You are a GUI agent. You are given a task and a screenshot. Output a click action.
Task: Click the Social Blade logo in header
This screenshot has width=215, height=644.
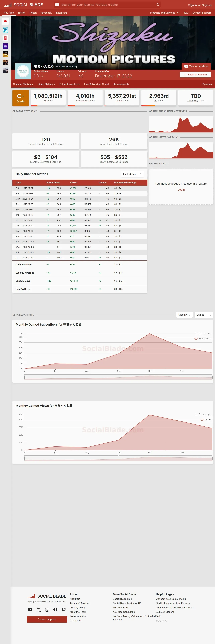point(23,5)
